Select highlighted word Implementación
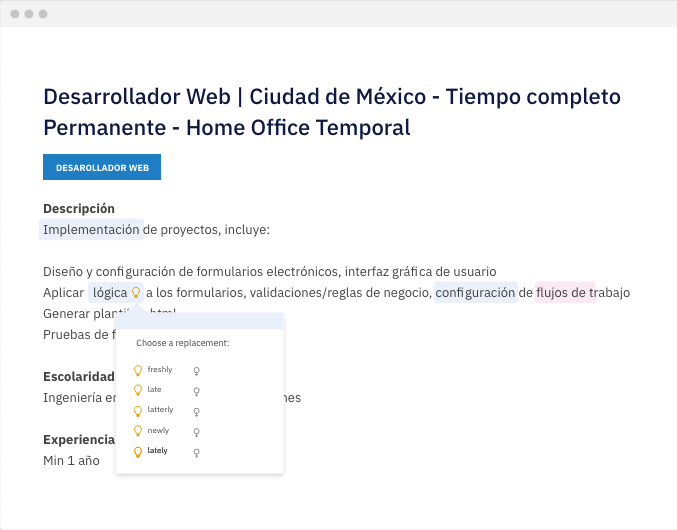The image size is (677, 530). [91, 230]
